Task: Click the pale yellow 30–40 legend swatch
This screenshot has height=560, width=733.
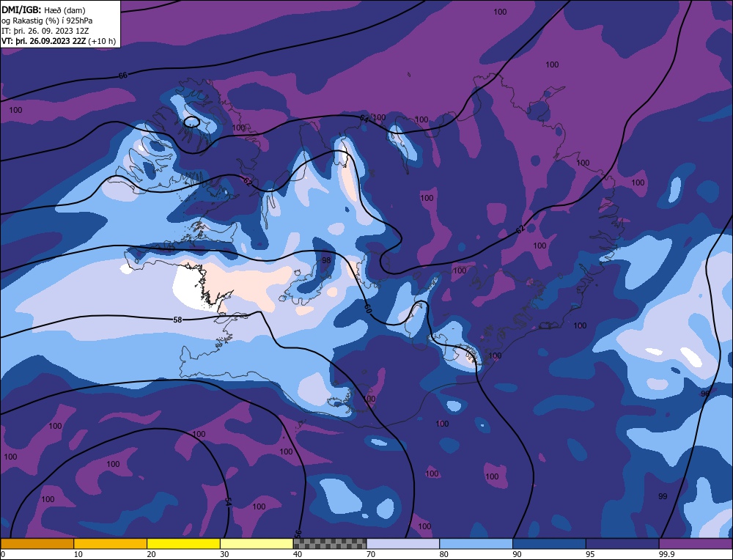Action: [x=257, y=543]
